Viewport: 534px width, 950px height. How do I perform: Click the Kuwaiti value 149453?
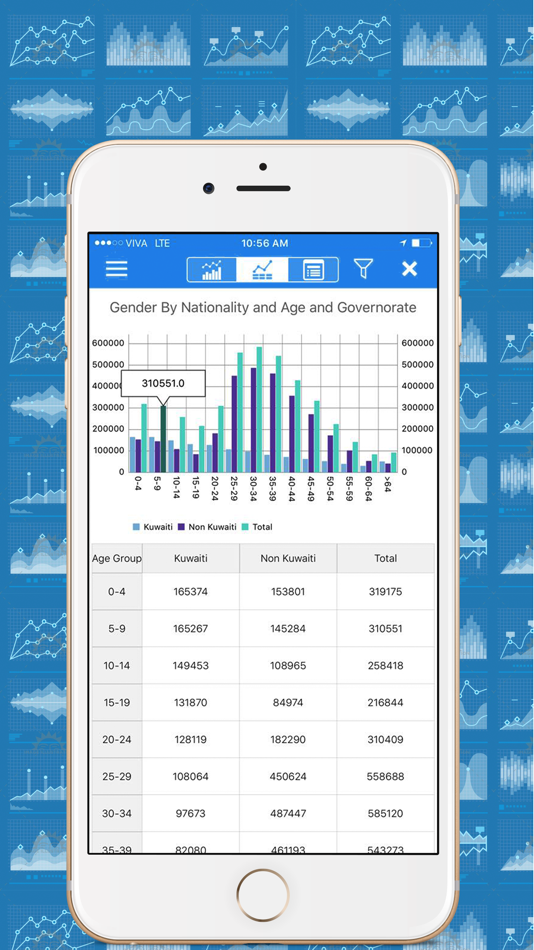[x=191, y=665]
